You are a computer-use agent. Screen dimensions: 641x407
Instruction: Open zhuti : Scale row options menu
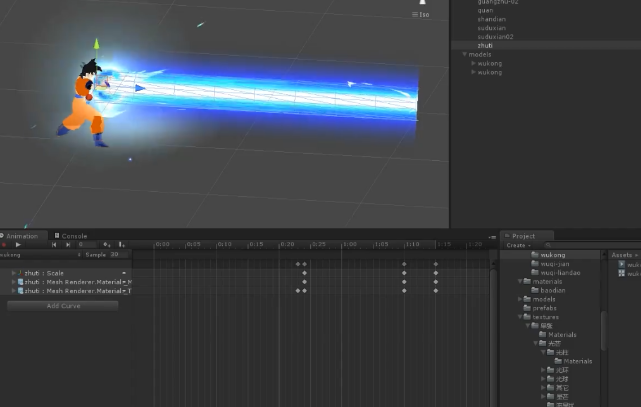pyautogui.click(x=124, y=273)
